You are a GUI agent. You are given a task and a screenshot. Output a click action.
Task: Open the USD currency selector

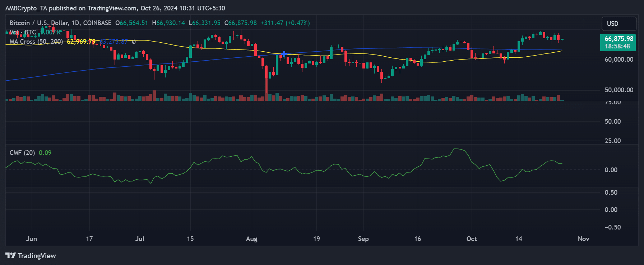[619, 24]
